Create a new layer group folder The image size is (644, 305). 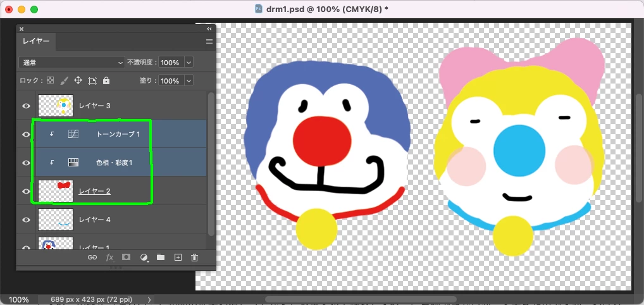pos(161,258)
